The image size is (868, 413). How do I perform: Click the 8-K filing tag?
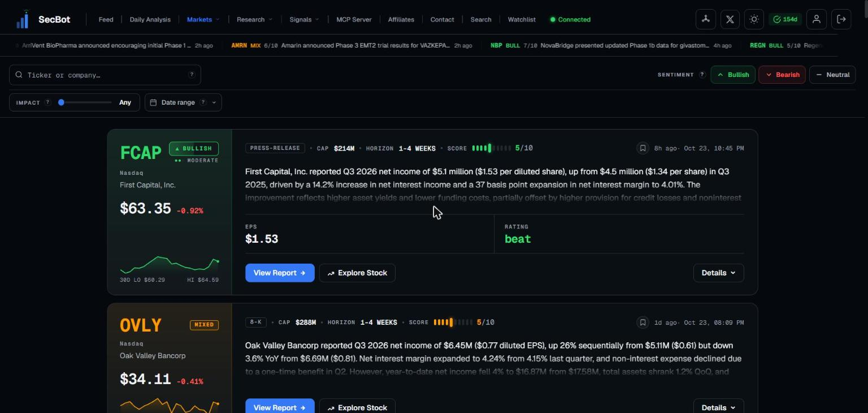click(255, 322)
